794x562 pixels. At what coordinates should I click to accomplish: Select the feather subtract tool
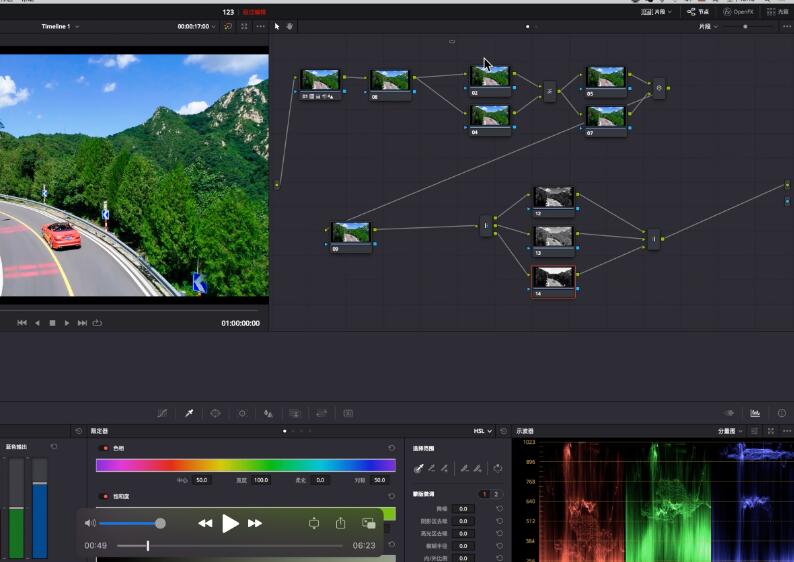[x=464, y=468]
